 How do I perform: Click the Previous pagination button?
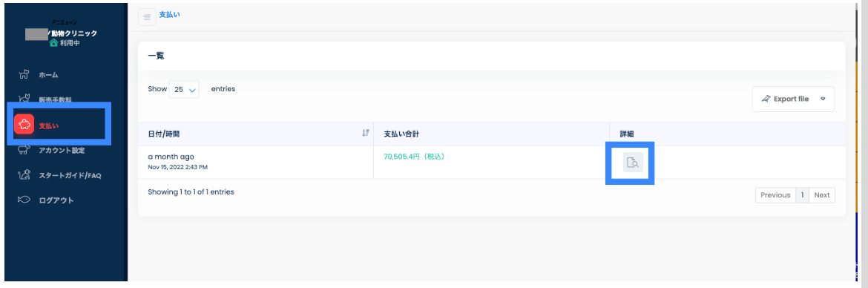(x=775, y=195)
